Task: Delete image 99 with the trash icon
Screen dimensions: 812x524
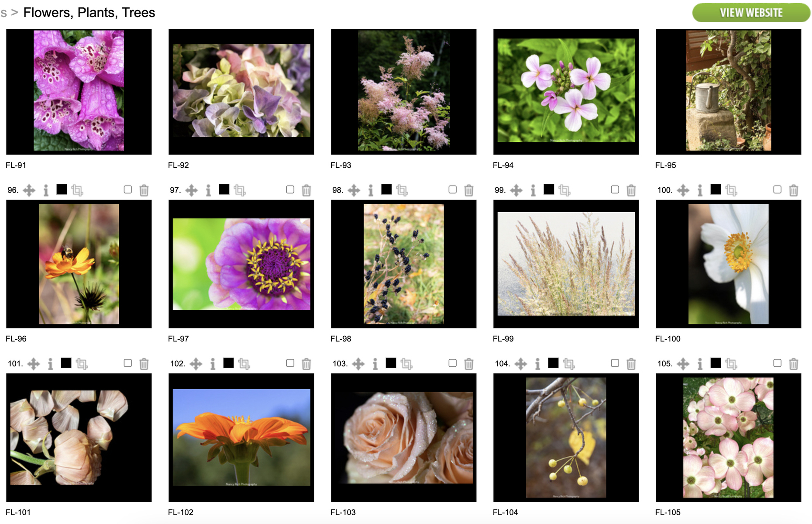Action: pos(631,190)
